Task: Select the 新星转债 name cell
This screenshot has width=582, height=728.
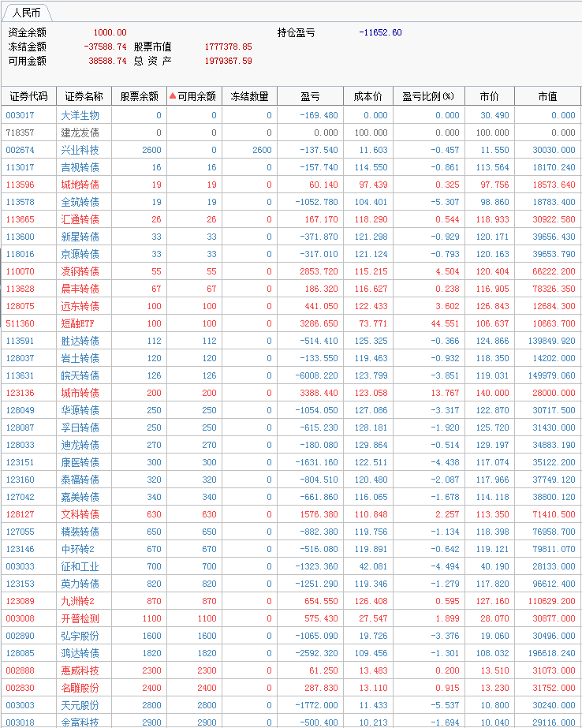Action: [80, 237]
